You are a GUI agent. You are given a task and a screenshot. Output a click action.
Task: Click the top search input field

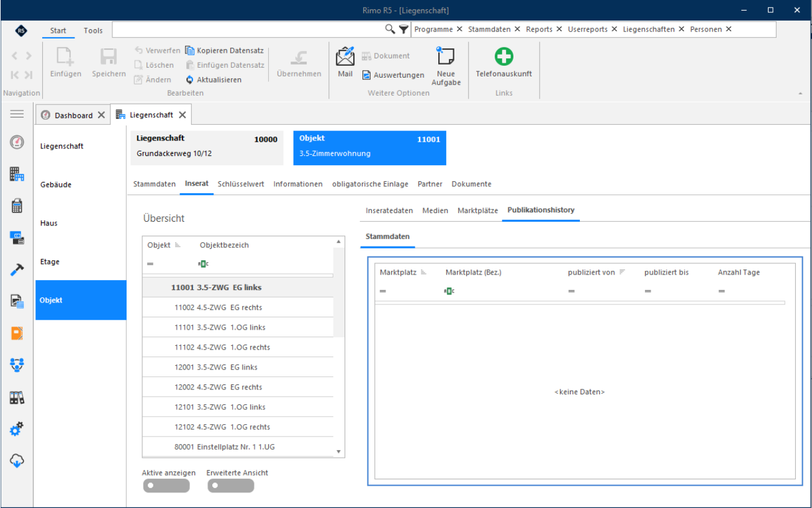248,29
